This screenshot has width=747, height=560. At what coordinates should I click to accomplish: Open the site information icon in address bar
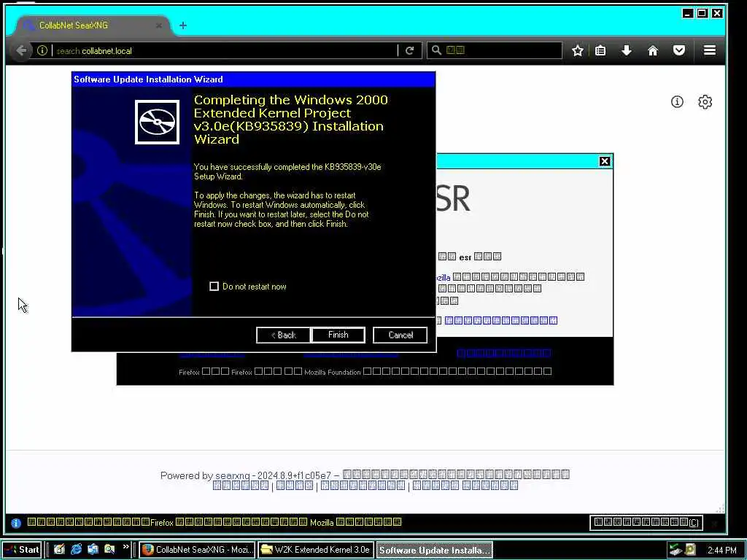(x=42, y=50)
